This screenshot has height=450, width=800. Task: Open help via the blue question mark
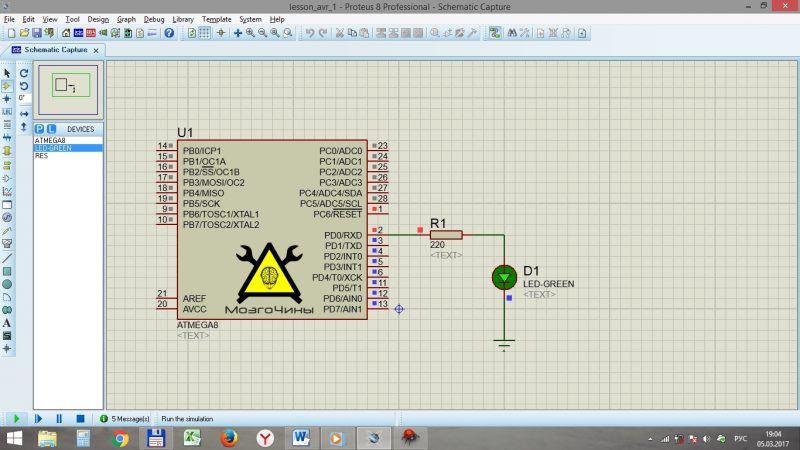(x=169, y=33)
